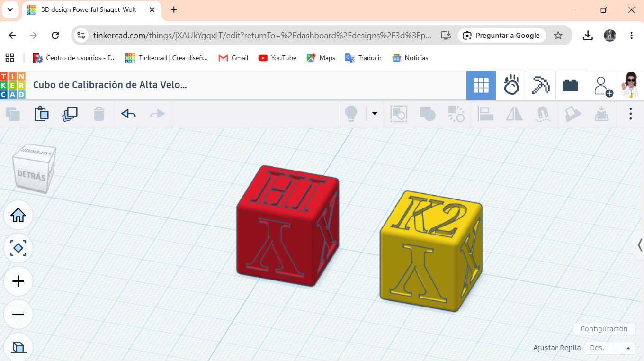644x361 pixels.
Task: Click the invite collaborator person icon
Action: [602, 86]
